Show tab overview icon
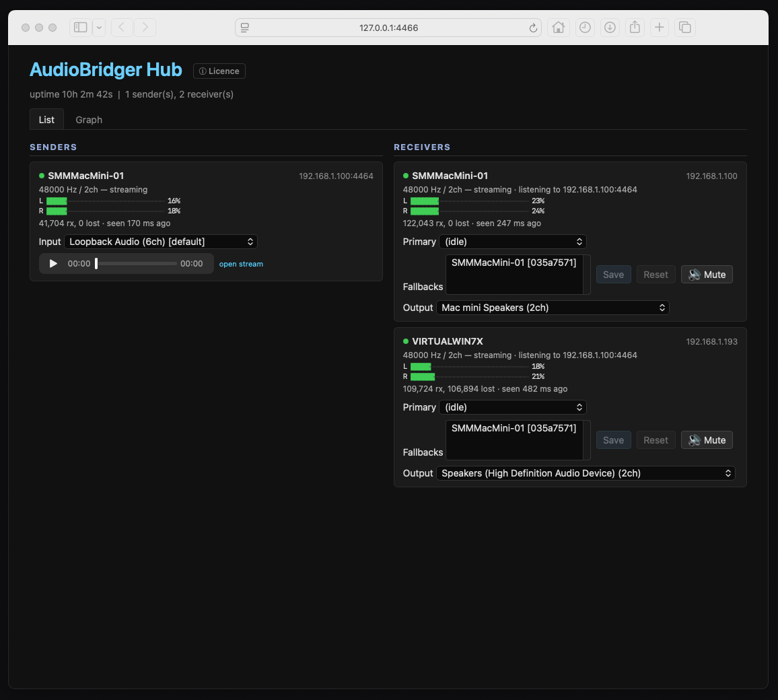This screenshot has height=700, width=778. (x=684, y=28)
